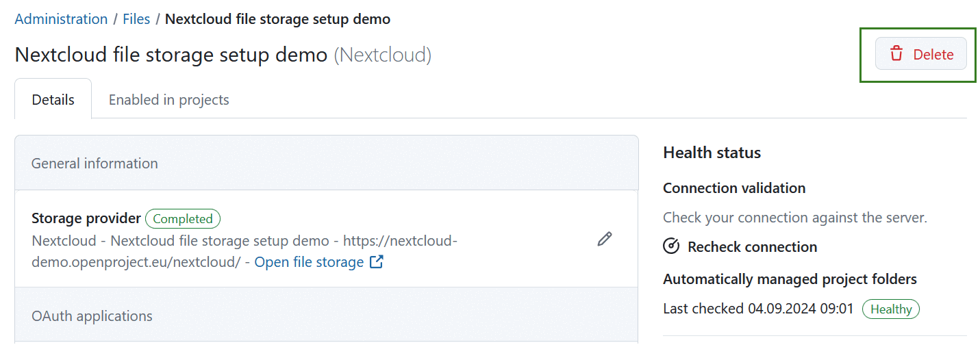Select the OAuth applications section header

[x=92, y=316]
